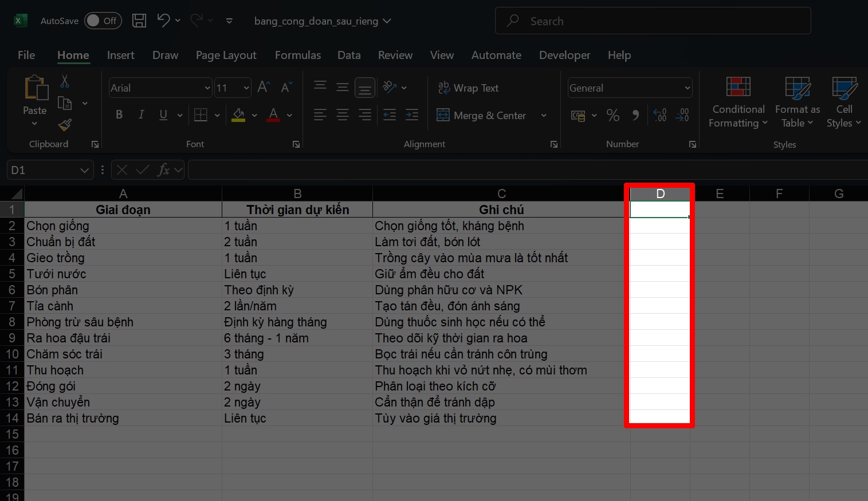Expand the Name Box dropdown arrow
The height and width of the screenshot is (501, 868).
coord(84,170)
